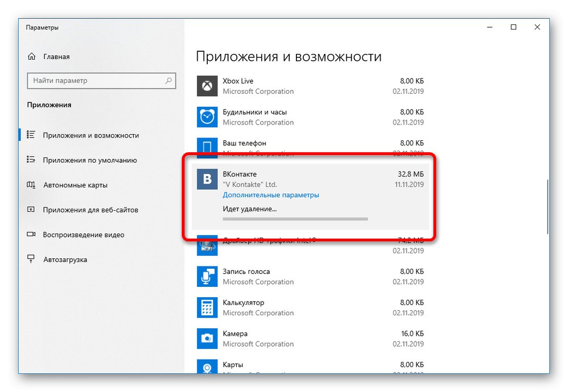
Task: Maximize the Параметры window
Action: click(x=513, y=27)
